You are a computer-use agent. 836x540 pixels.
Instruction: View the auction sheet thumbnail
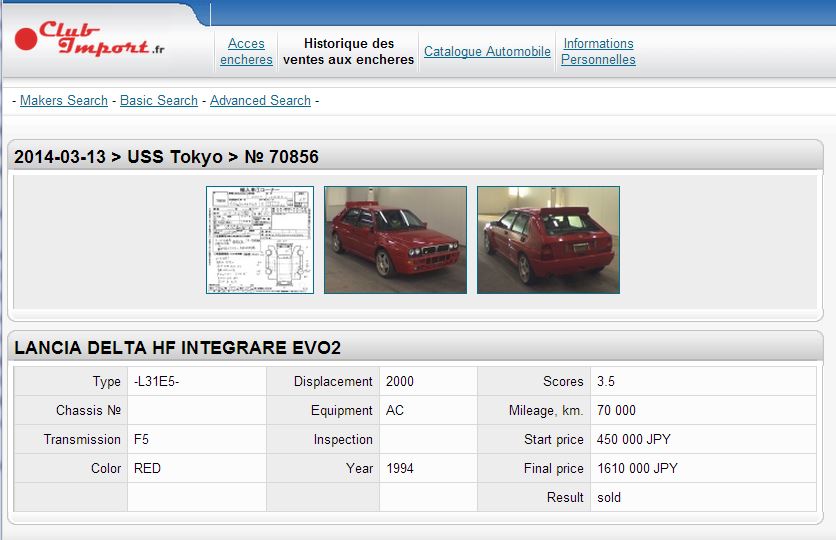click(260, 240)
